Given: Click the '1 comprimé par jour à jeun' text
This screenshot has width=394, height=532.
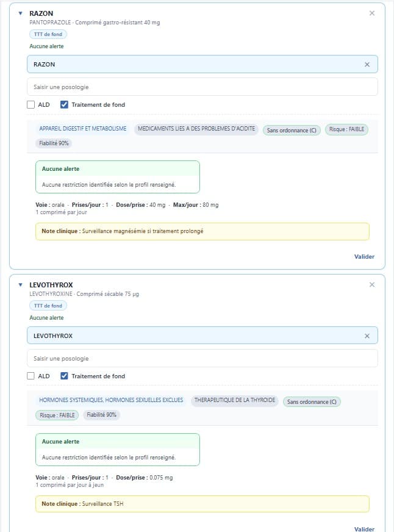Looking at the screenshot, I should point(70,485).
